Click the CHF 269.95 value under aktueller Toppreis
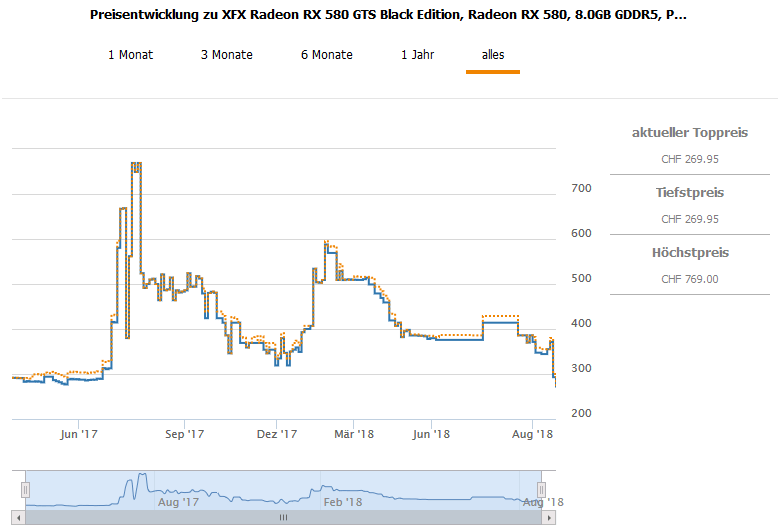Viewport: 781px width, 531px height. (x=690, y=159)
